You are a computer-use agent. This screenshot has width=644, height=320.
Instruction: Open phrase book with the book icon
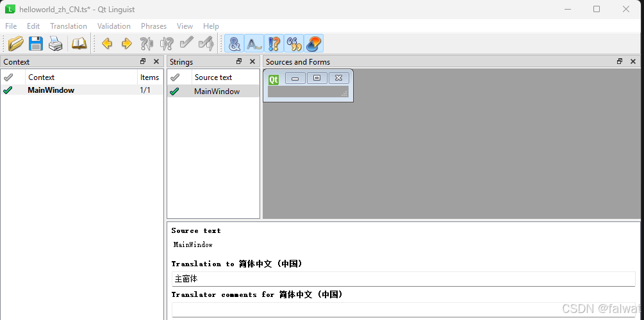pos(79,43)
